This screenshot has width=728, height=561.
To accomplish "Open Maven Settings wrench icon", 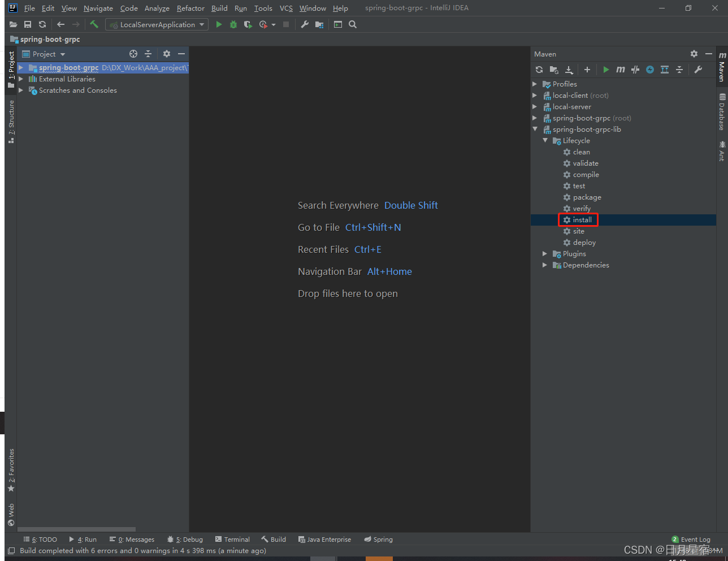I will coord(698,70).
